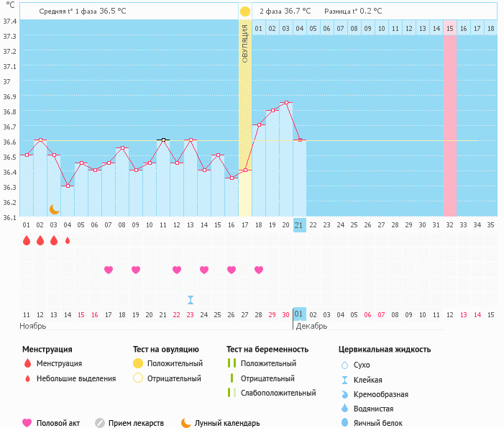Click the heart icon on November 17
Screen dimensions: 504x428
[x=109, y=270]
